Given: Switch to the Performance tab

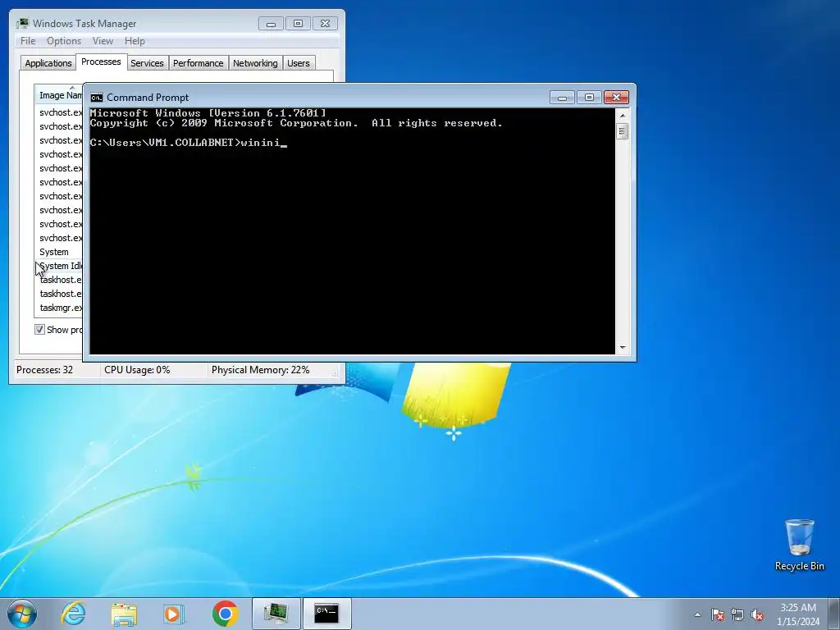Looking at the screenshot, I should click(198, 63).
